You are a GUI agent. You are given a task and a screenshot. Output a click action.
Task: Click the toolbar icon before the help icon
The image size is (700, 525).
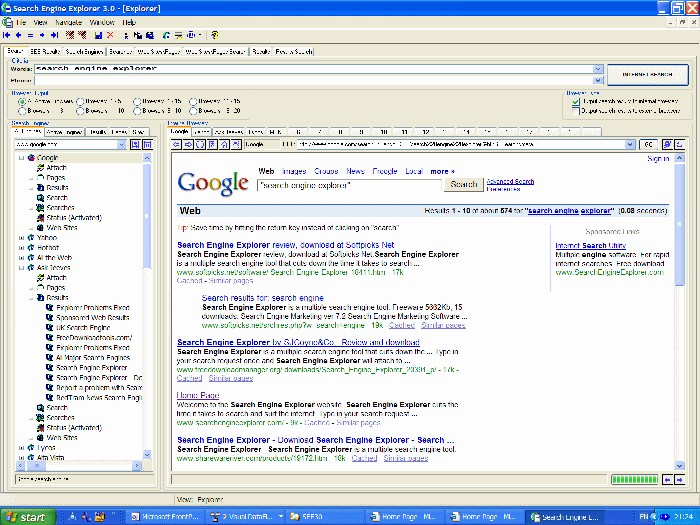point(192,35)
